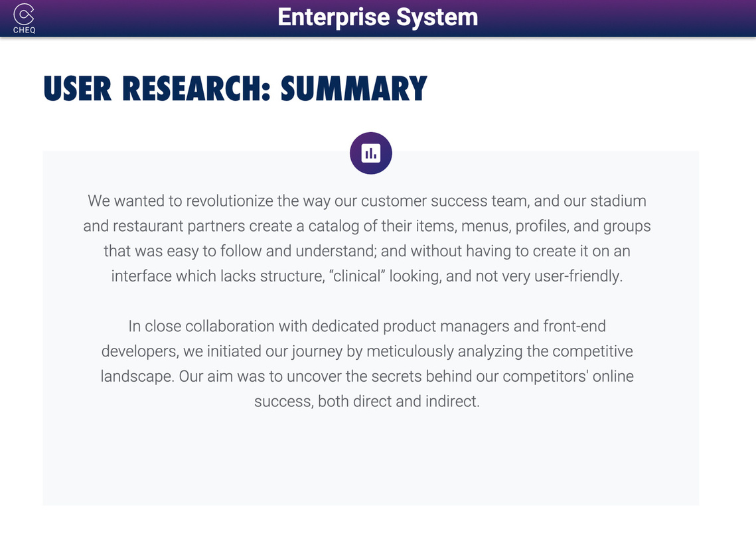Click the word 'System' in header
The height and width of the screenshot is (551, 756).
pyautogui.click(x=437, y=17)
